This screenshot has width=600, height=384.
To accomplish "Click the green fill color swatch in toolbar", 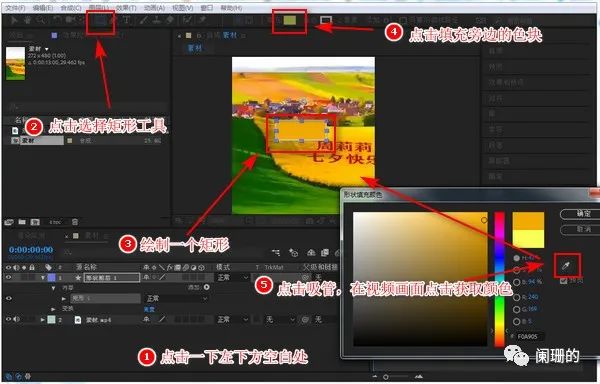I will [x=290, y=20].
